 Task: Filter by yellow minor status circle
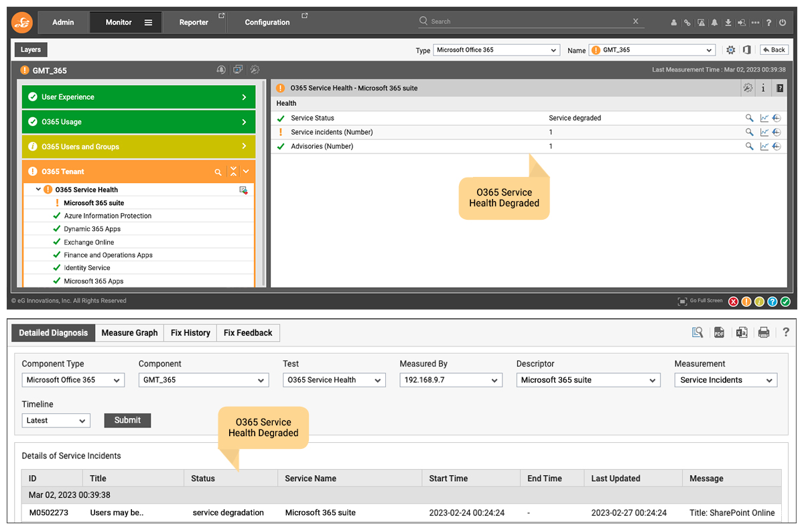(x=759, y=302)
